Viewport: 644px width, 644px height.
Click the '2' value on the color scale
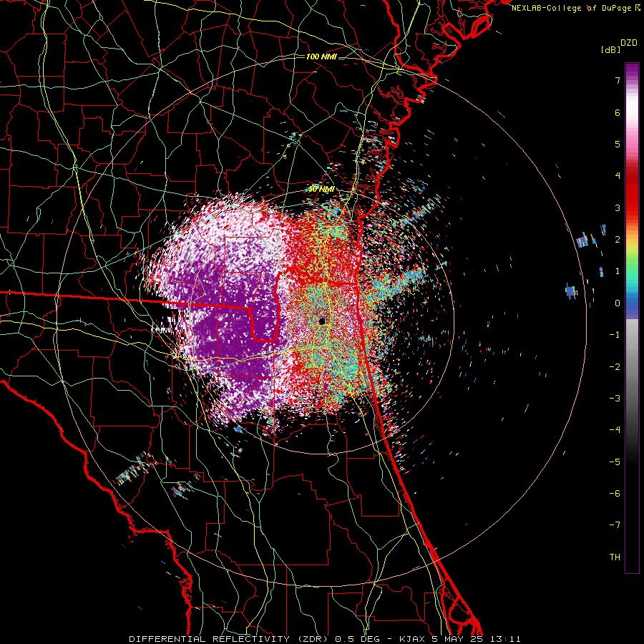[618, 240]
